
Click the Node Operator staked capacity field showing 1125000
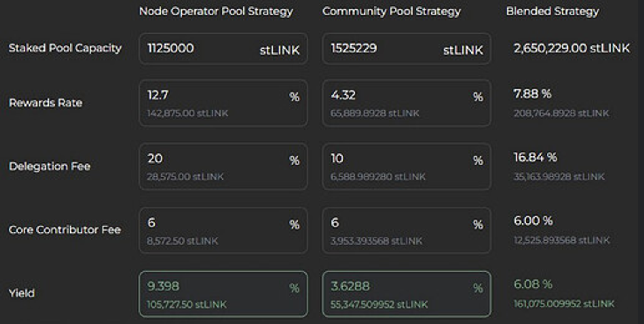(x=223, y=49)
